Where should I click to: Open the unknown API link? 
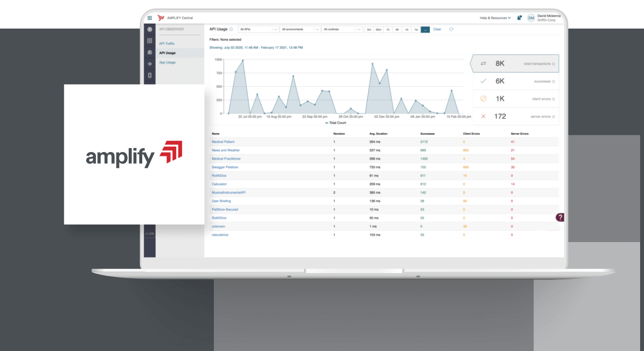(218, 227)
